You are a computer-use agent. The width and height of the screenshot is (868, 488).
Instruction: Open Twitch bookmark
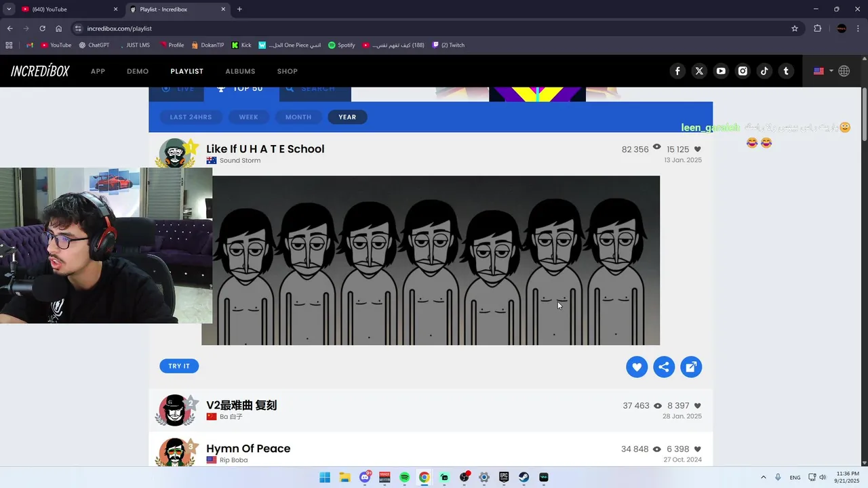[449, 45]
